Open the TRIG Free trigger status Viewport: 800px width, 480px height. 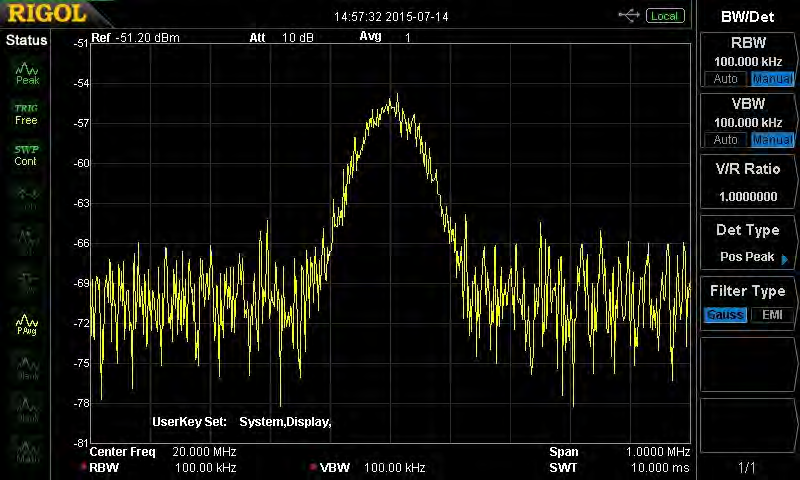point(26,114)
